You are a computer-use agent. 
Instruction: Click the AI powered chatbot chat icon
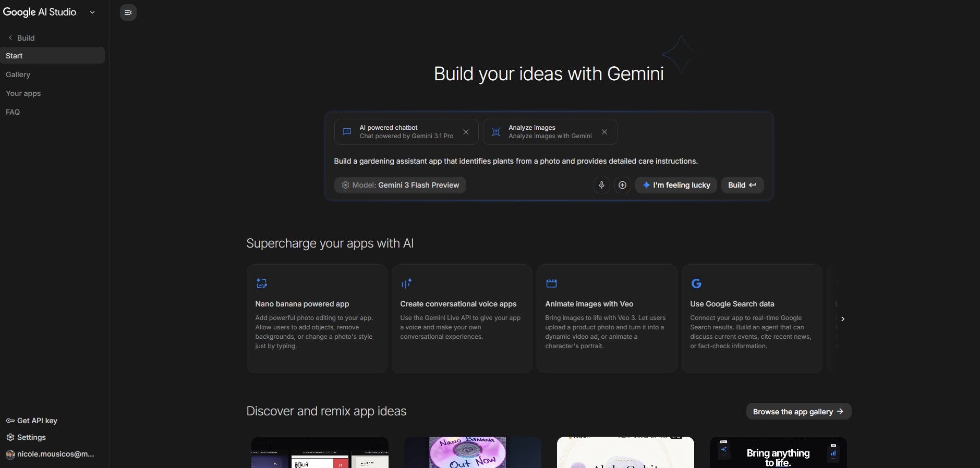coord(347,132)
